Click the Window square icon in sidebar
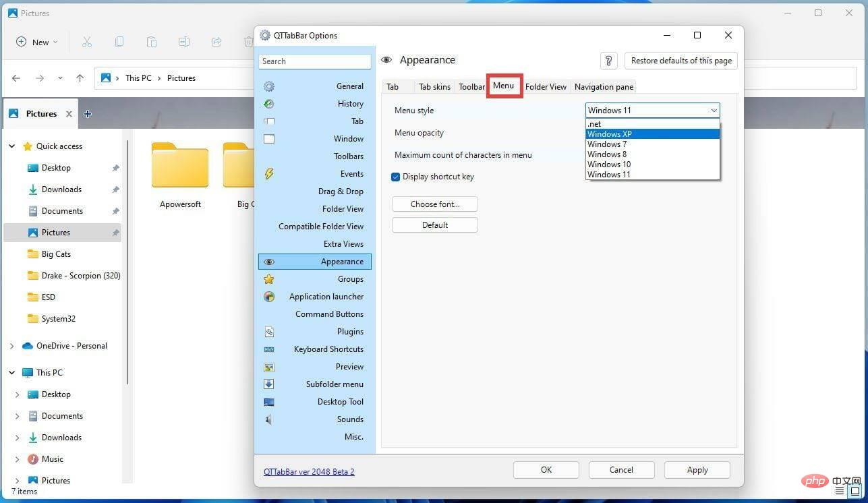The height and width of the screenshot is (503, 868). click(269, 139)
